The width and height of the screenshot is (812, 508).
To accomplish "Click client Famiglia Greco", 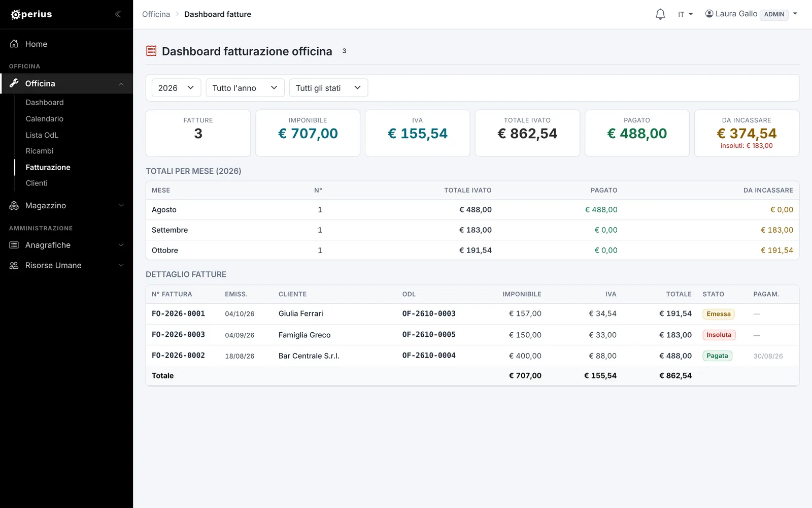I will [x=304, y=335].
